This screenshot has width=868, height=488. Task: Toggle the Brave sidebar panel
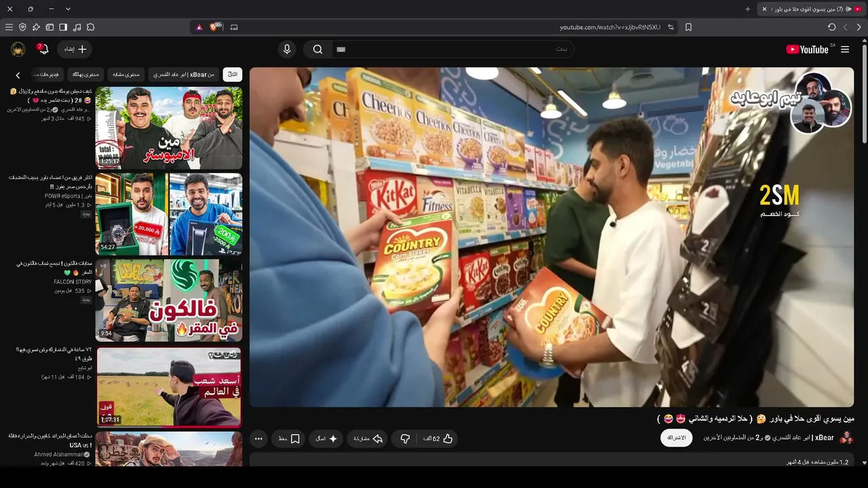63,27
